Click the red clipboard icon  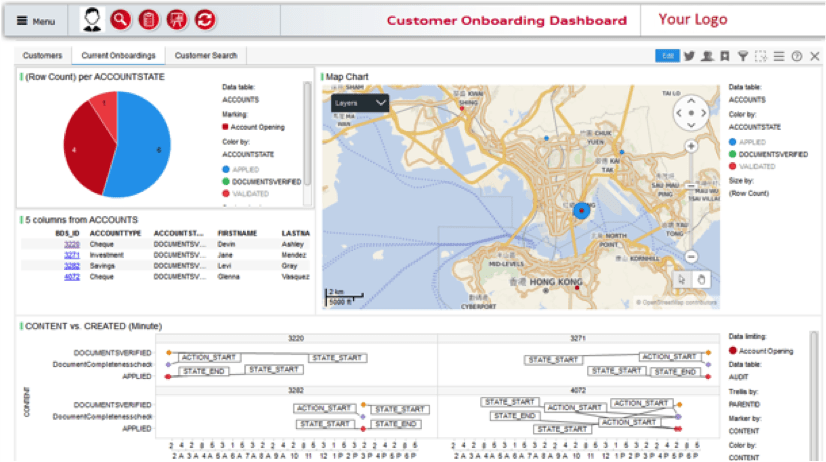click(x=149, y=20)
